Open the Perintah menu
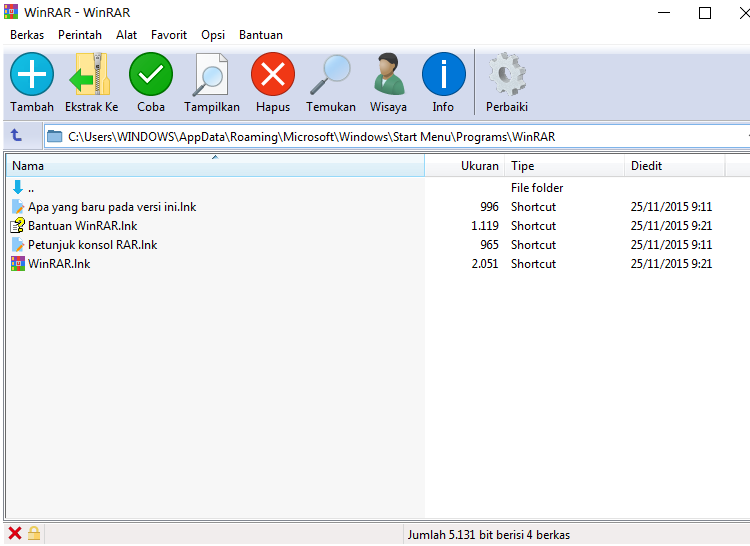This screenshot has width=750, height=546. [80, 35]
